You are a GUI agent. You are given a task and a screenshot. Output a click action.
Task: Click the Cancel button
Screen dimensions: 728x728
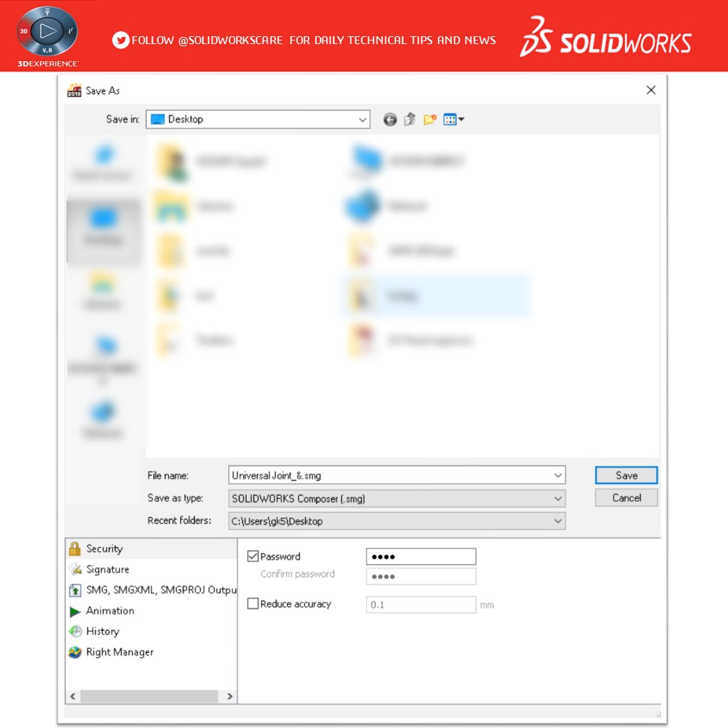[x=626, y=498]
